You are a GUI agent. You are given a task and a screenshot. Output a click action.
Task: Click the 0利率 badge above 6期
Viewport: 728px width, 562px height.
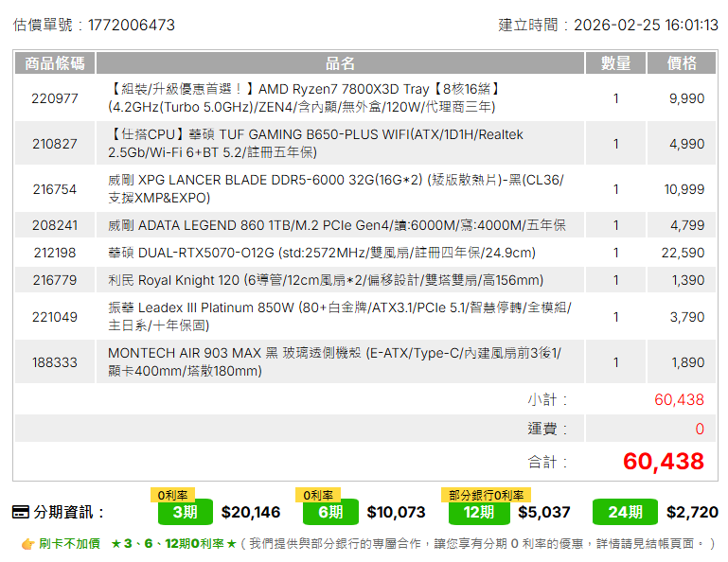[318, 495]
